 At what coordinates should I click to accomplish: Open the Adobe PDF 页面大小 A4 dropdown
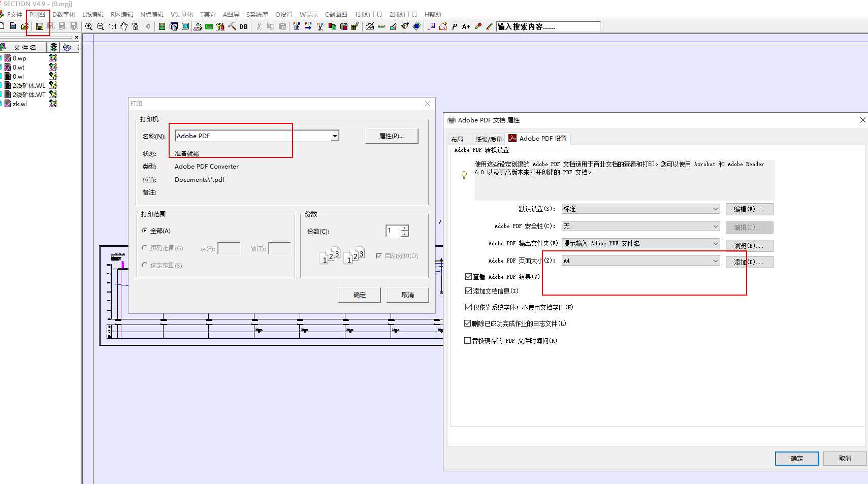[x=641, y=261]
